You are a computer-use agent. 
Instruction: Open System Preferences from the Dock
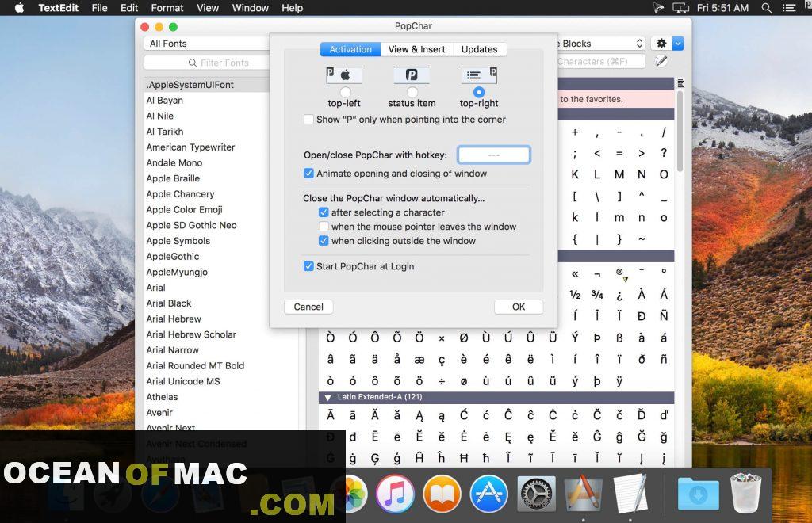click(536, 494)
